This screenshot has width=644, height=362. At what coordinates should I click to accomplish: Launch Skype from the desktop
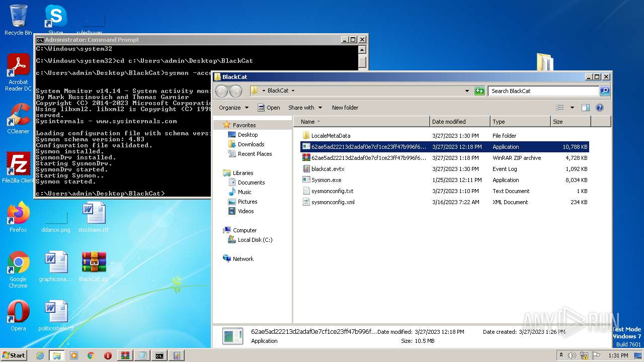point(56,19)
